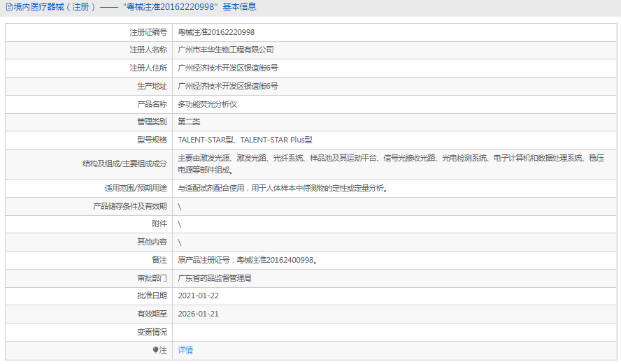
Task: Click the 生产地址 row label
Action: click(x=152, y=86)
